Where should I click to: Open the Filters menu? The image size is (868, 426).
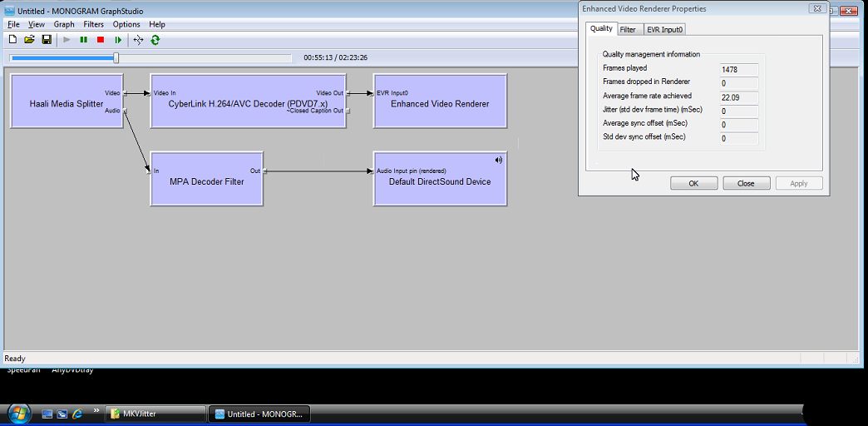click(x=94, y=24)
